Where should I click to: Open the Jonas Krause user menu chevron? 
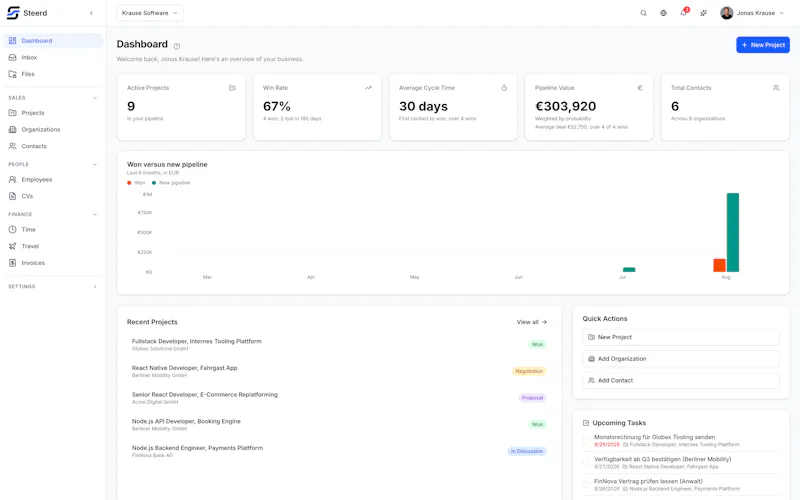tap(782, 13)
